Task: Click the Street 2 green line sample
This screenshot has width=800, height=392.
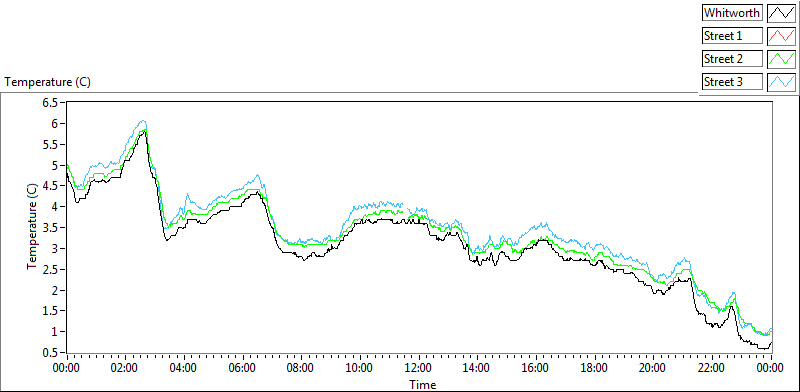Action: (781, 59)
